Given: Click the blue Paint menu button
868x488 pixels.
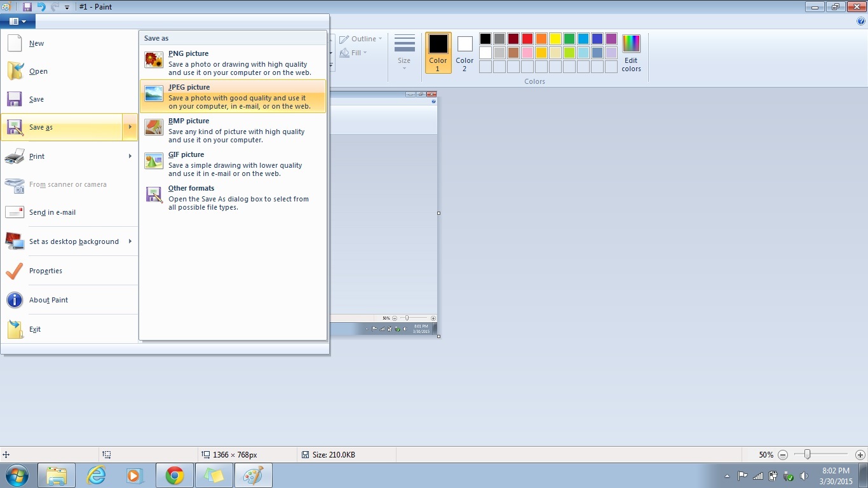Looking at the screenshot, I should pyautogui.click(x=18, y=21).
